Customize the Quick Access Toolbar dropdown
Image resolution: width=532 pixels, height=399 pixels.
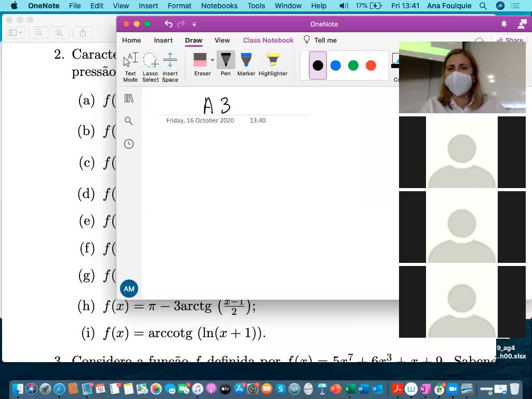click(194, 24)
